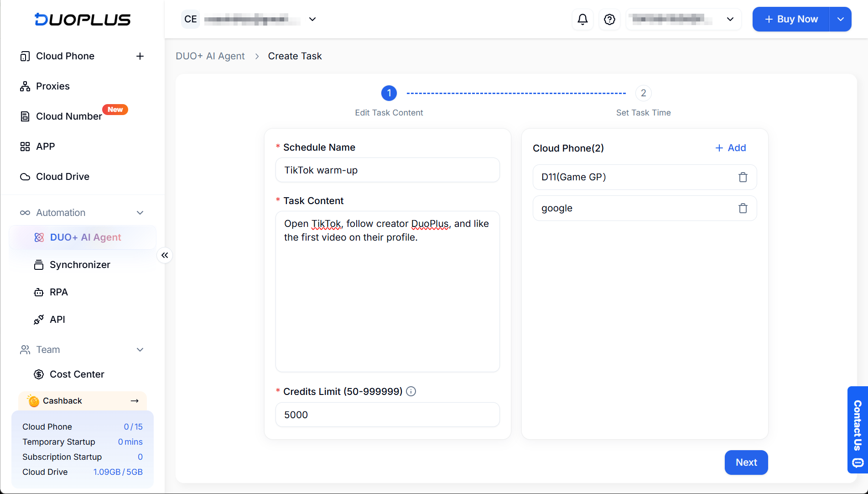This screenshot has width=868, height=494.
Task: Select DUO+ AI Agent menu item
Action: 83,237
